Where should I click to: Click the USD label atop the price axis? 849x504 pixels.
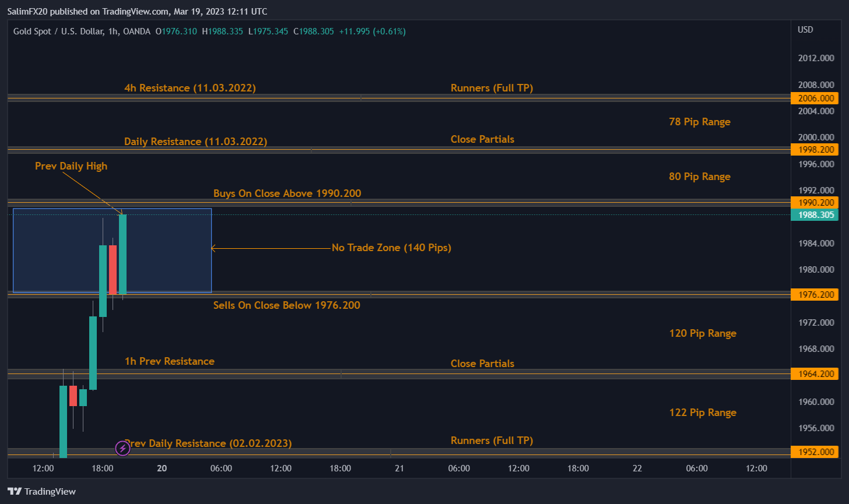(805, 29)
